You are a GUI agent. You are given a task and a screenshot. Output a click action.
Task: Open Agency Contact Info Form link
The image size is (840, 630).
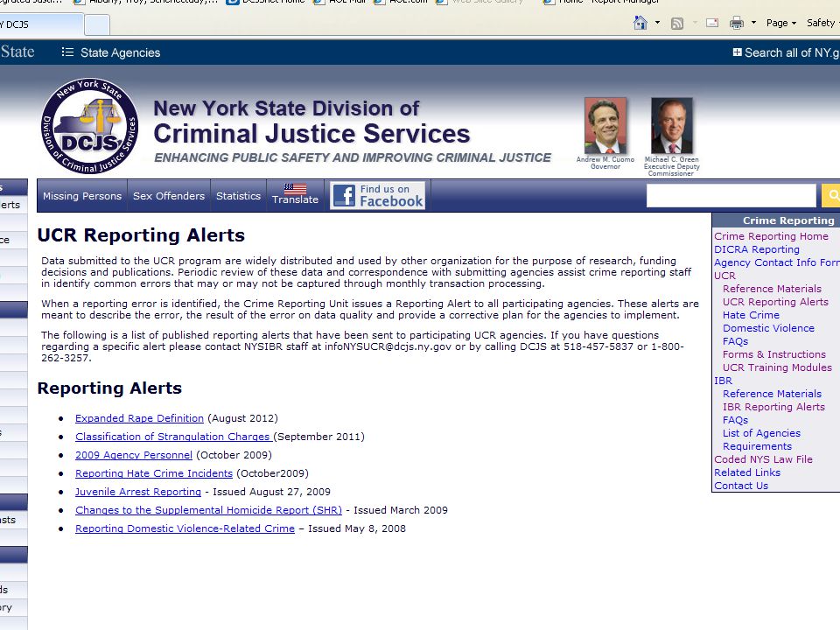click(x=777, y=262)
